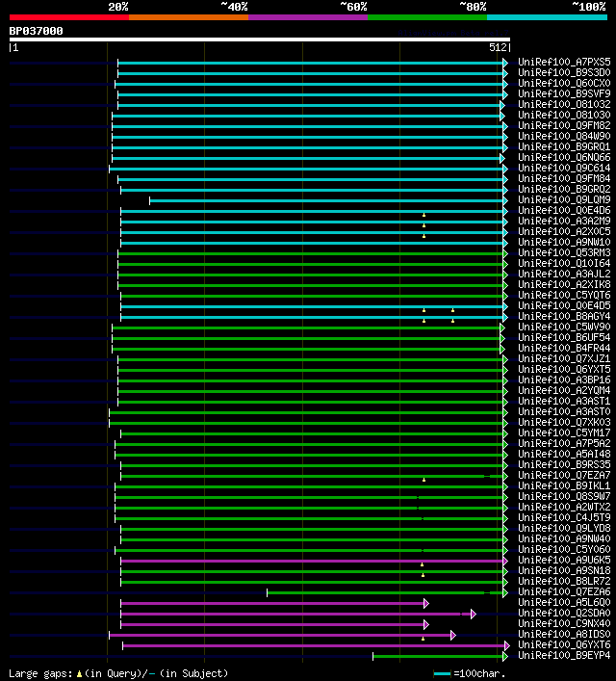Click the purple ~60% identity color bar
Viewport: 616px width, 681px height.
308,17
